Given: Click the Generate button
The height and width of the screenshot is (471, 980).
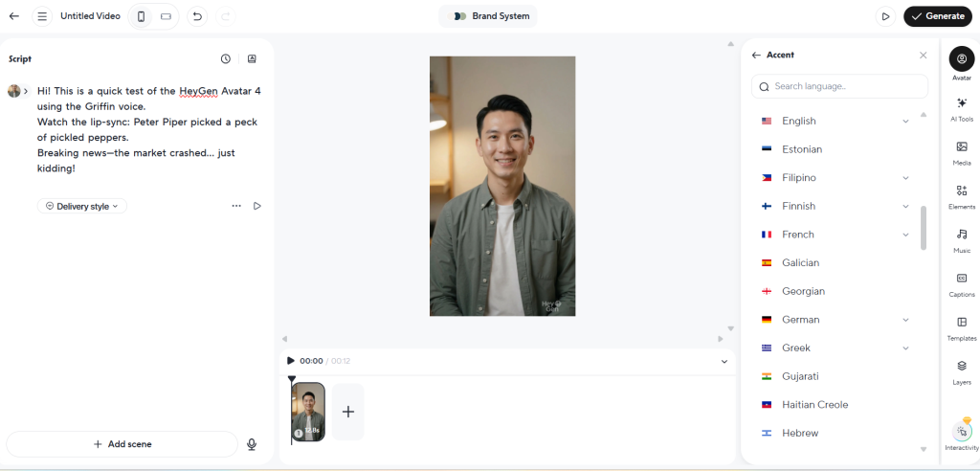Looking at the screenshot, I should coord(937,16).
